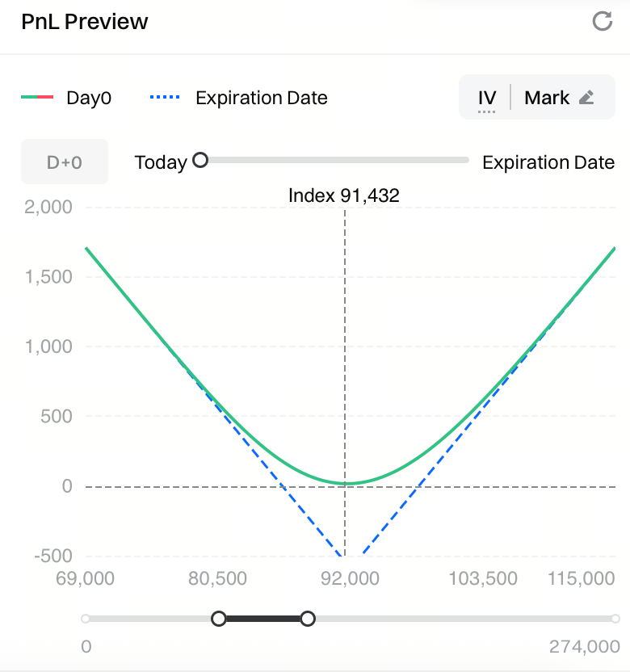This screenshot has width=630, height=672.
Task: Select the IV option
Action: 486,99
